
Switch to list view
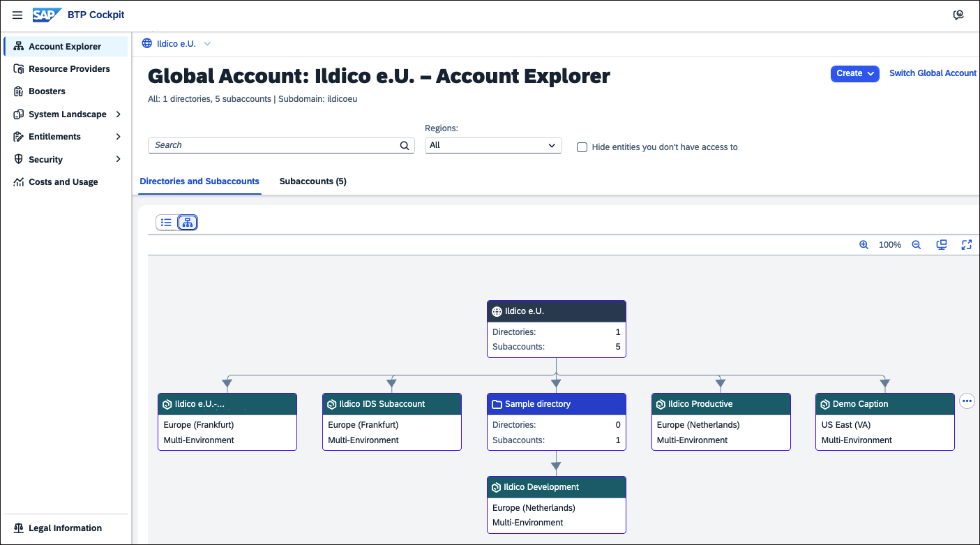[x=166, y=223]
